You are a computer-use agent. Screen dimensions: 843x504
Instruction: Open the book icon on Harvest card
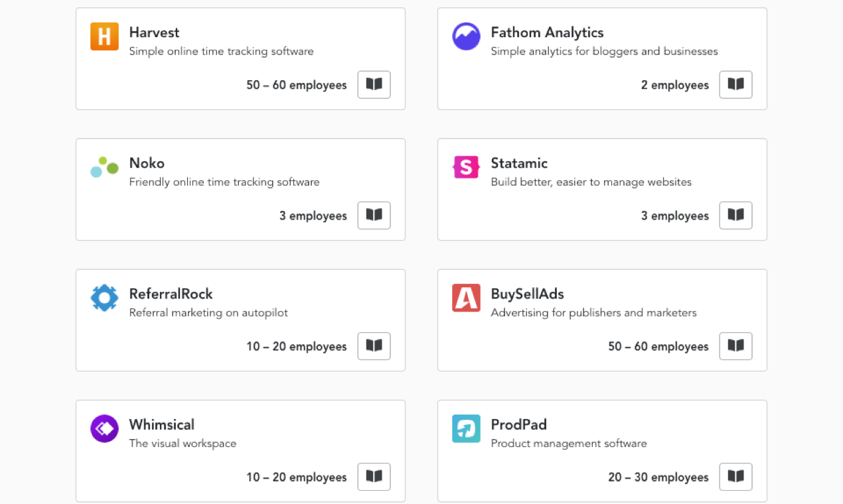coord(374,84)
